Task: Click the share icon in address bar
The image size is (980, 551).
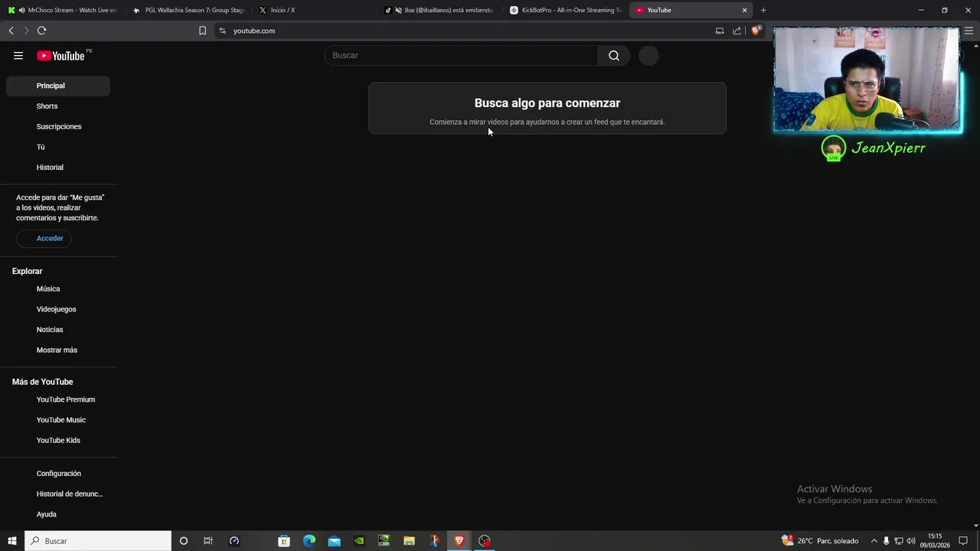Action: click(x=737, y=31)
